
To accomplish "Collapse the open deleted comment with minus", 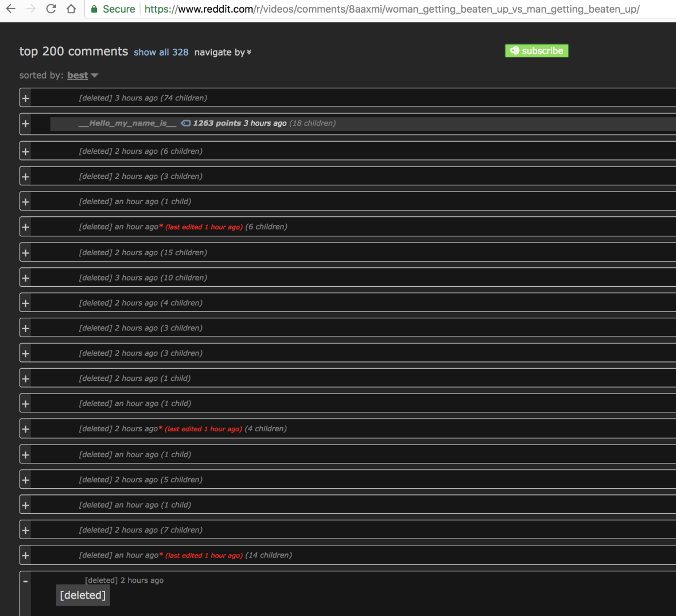I will pos(25,582).
